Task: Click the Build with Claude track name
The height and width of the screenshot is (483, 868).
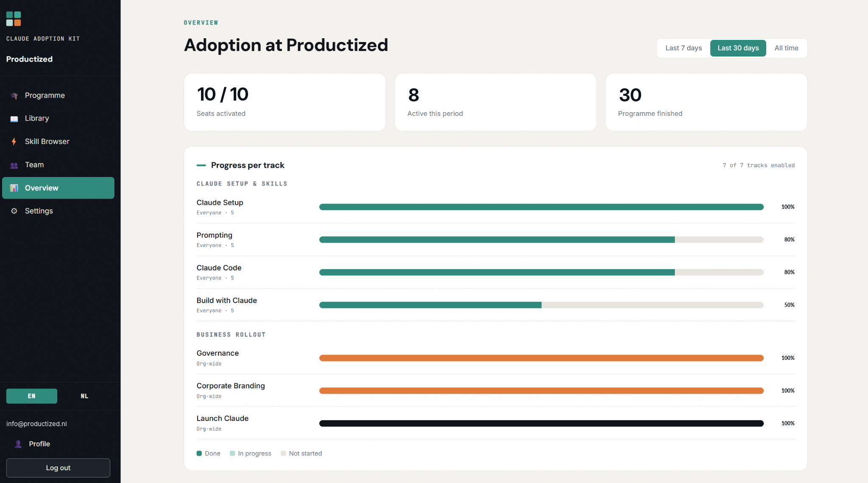Action: (x=226, y=300)
